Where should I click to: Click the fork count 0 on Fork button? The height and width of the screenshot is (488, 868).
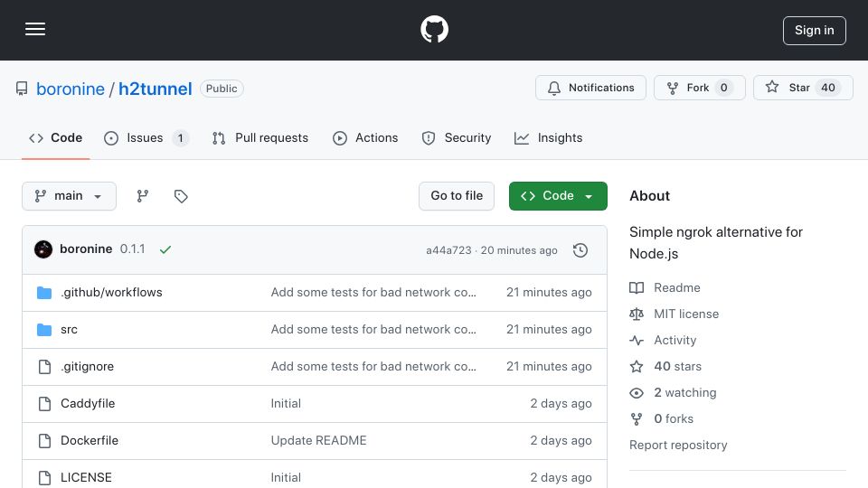coord(723,88)
